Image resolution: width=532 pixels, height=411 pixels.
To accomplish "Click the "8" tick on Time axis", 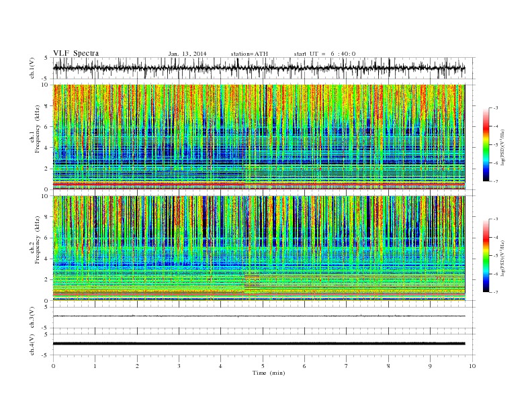I will [388, 366].
